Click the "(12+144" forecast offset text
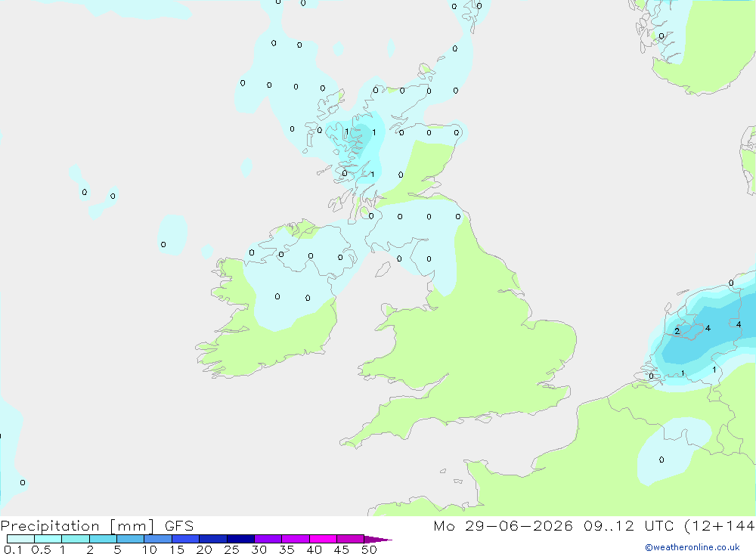The image size is (756, 554). pos(720,526)
